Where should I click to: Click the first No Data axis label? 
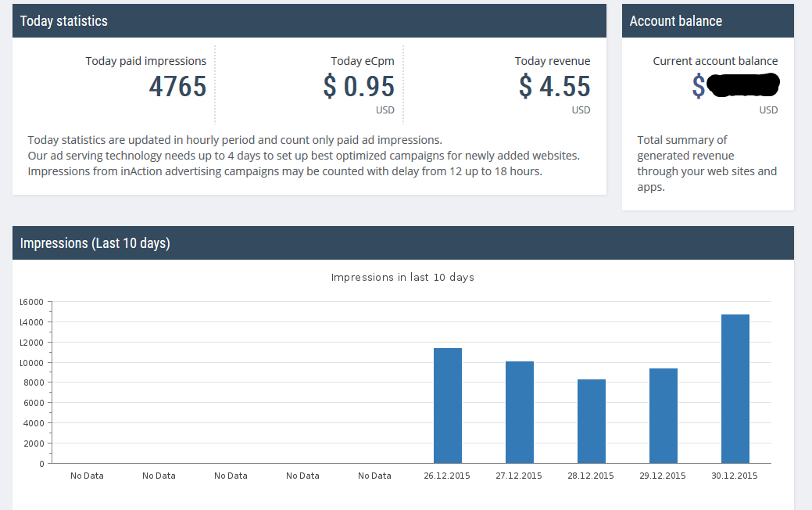(87, 476)
